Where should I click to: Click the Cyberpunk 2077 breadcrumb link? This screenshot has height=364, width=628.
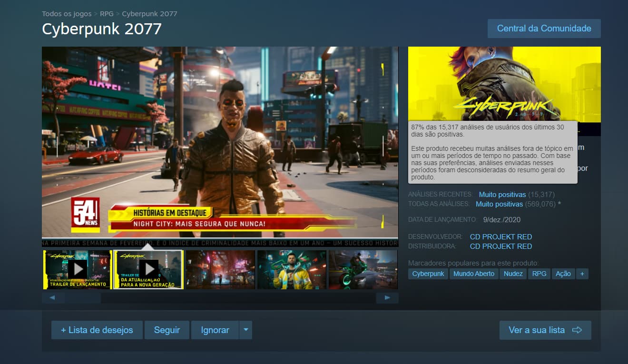pos(149,14)
